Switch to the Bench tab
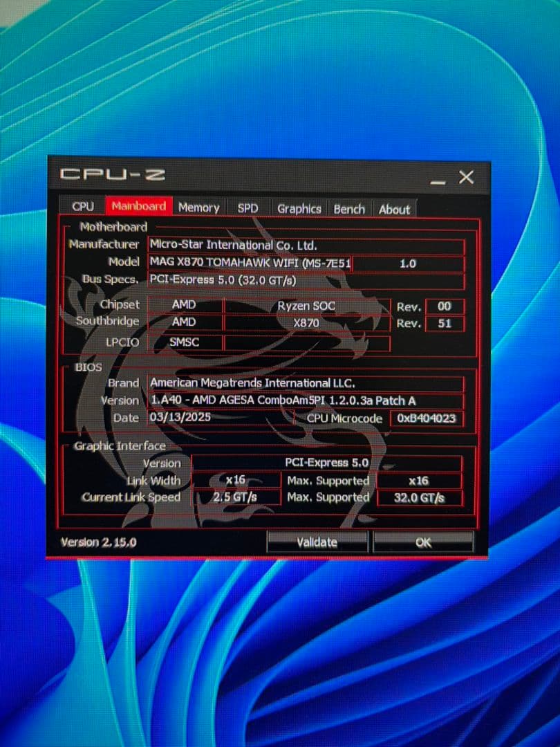Viewport: 560px width, 747px height. (x=349, y=209)
